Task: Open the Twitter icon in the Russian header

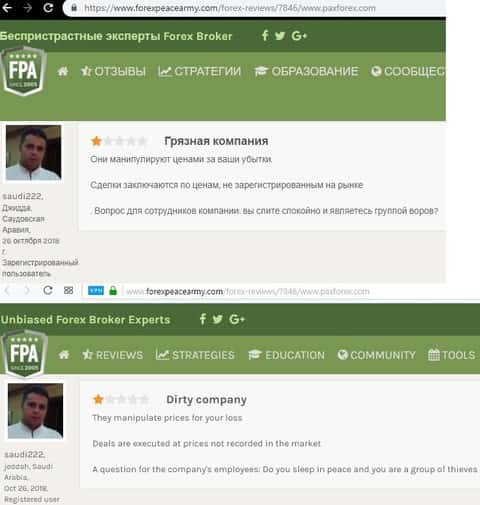Action: pos(280,36)
